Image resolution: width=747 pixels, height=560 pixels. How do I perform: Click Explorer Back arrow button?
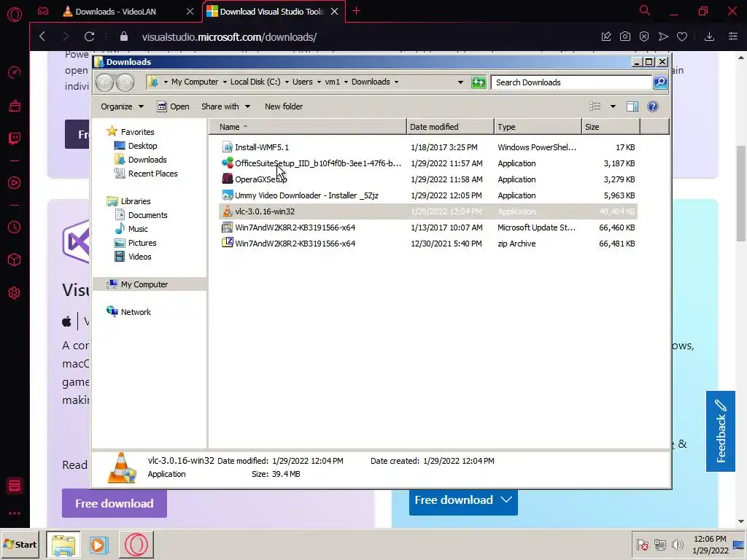[105, 83]
